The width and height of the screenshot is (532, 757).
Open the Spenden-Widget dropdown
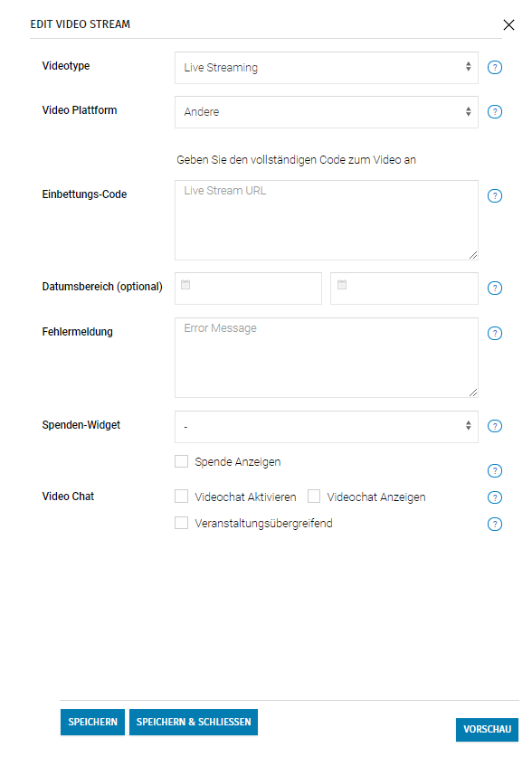click(x=327, y=427)
